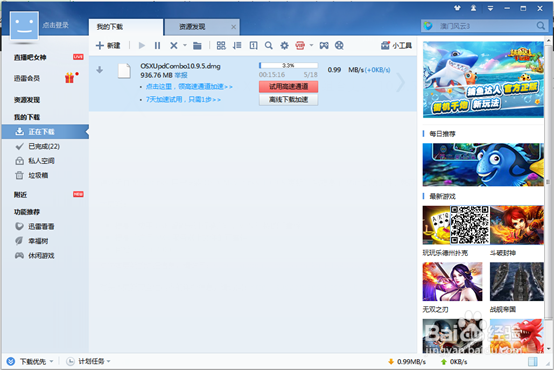Toggle the side panel icon in status bar

pos(533,362)
